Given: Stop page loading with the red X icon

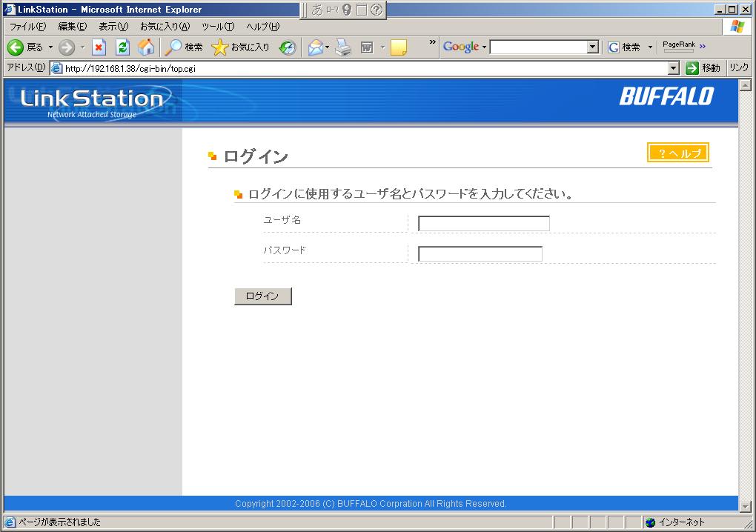Looking at the screenshot, I should [x=99, y=47].
